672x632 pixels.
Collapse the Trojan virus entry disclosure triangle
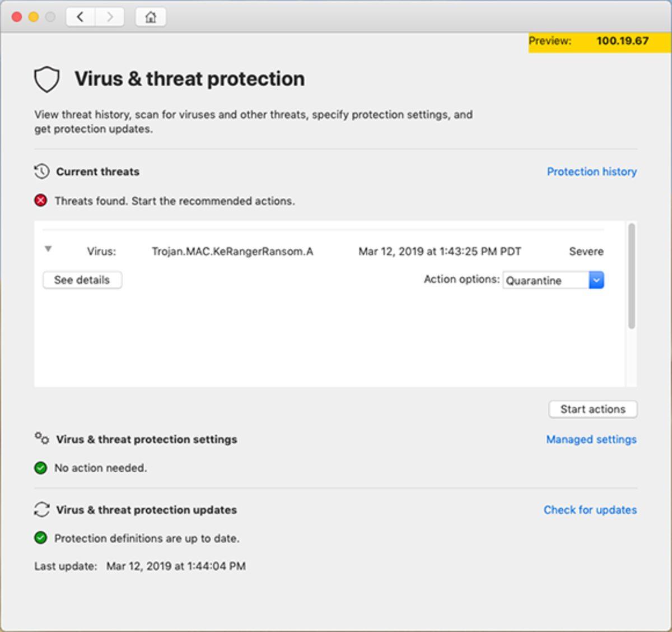point(48,249)
